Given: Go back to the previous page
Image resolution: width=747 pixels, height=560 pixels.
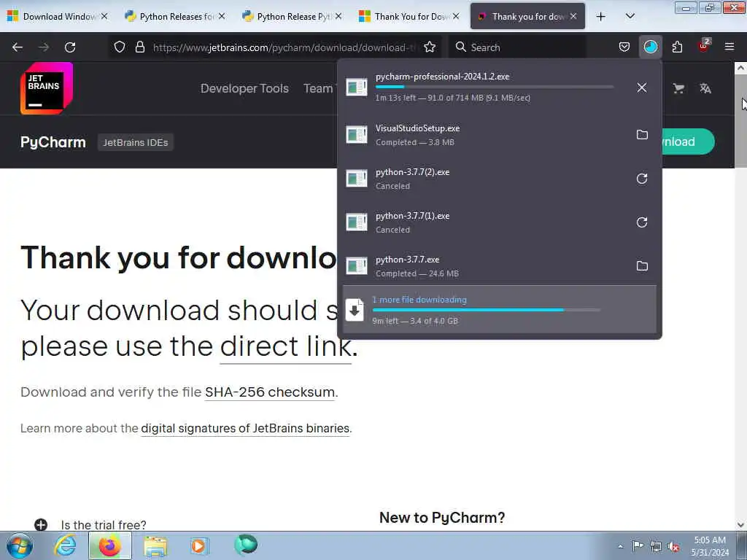Looking at the screenshot, I should [x=18, y=47].
